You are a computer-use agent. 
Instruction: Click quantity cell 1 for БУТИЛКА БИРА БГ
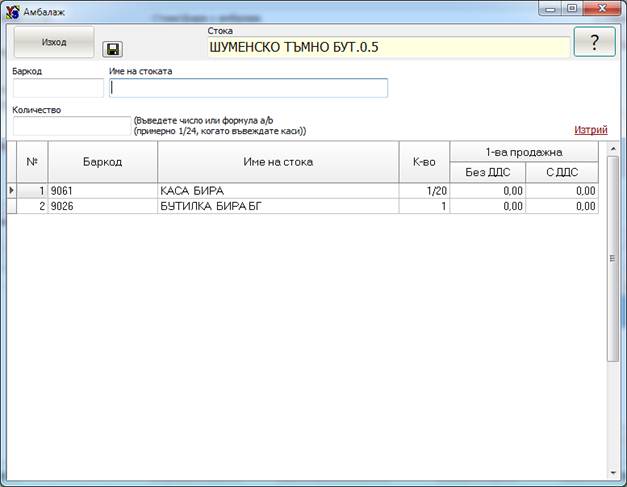(x=424, y=206)
